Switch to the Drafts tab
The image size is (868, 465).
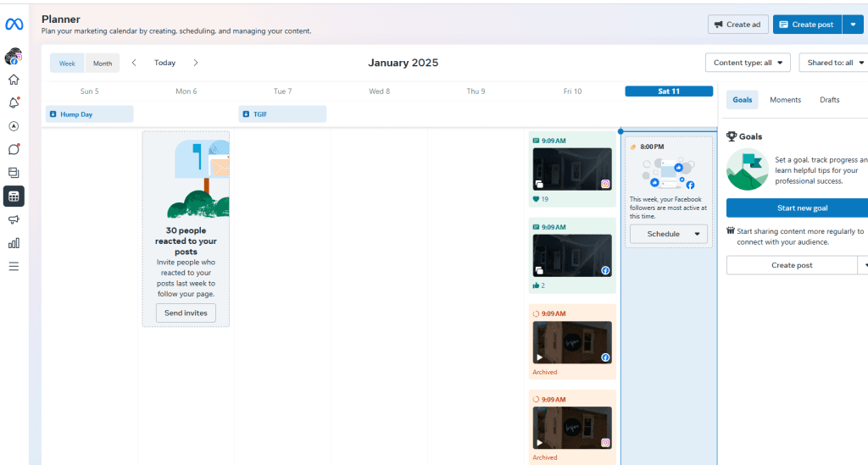tap(829, 100)
